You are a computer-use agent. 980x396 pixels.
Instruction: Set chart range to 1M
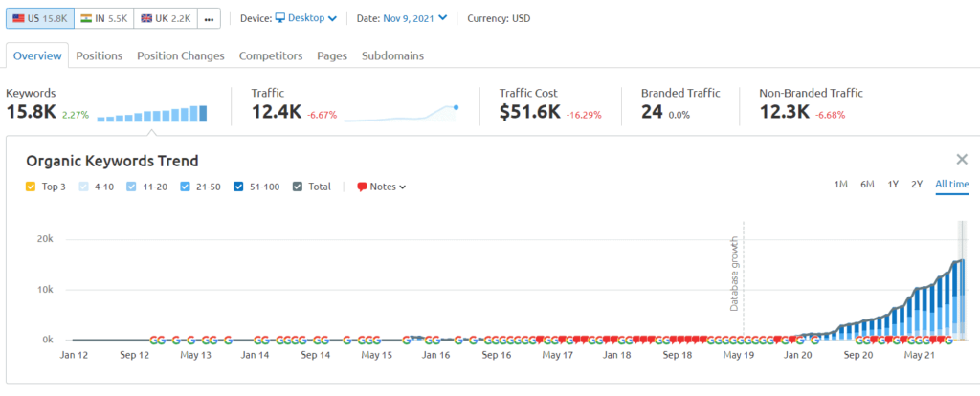pos(840,184)
